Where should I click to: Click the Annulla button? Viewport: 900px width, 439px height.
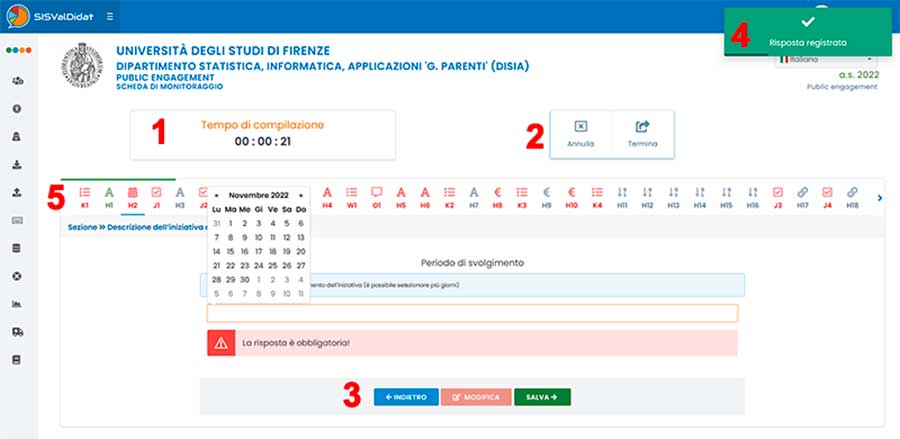coord(581,133)
